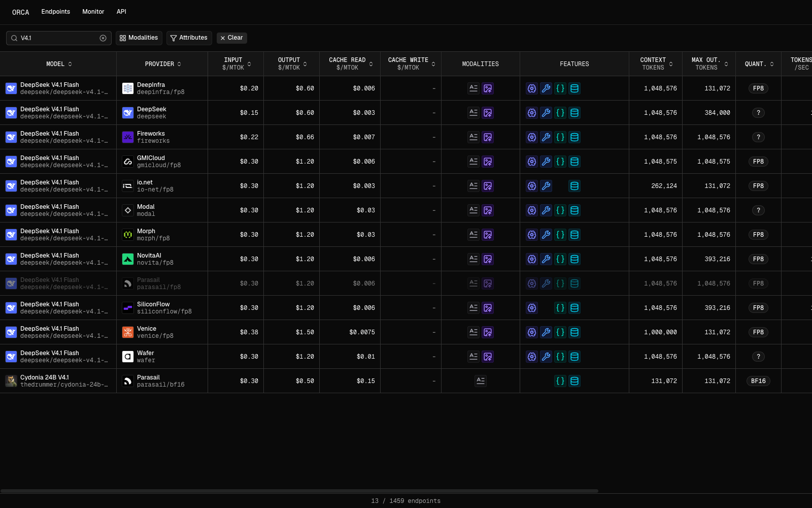Viewport: 812px width, 508px height.
Task: Click the database caching icon in GMICloud row
Action: point(574,162)
